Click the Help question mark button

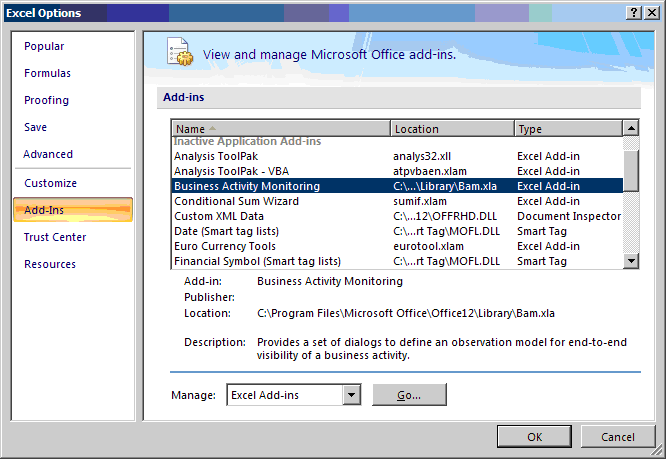(633, 12)
